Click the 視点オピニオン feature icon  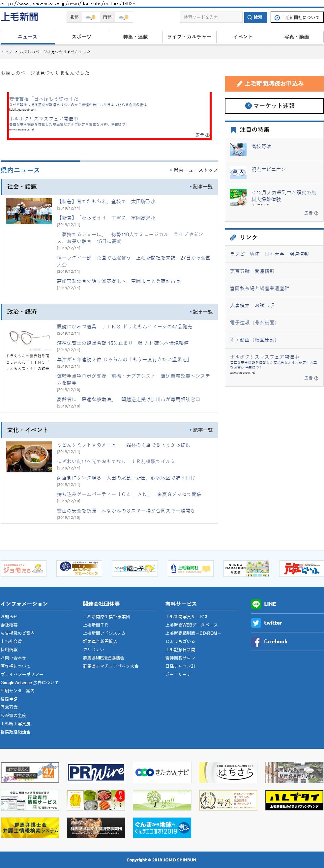238,173
